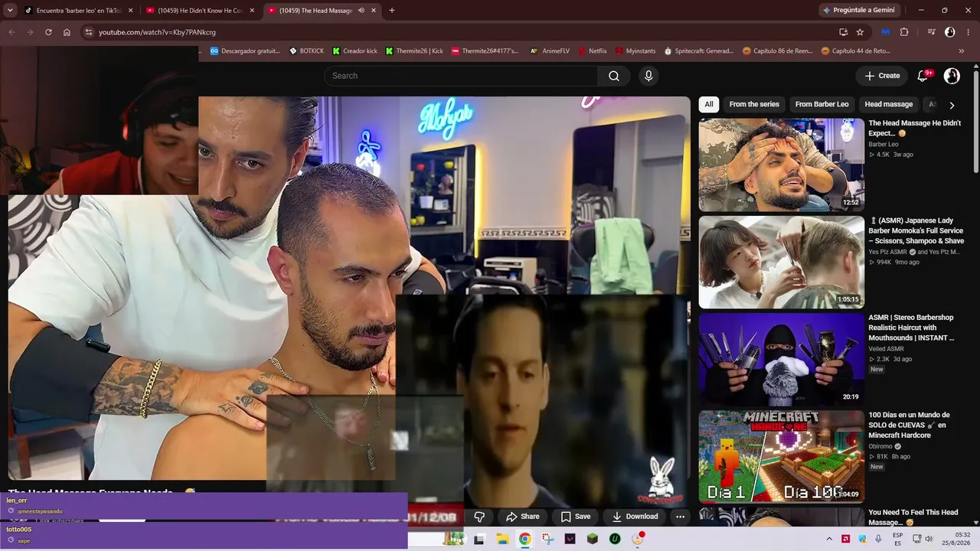Open the Chrome profile avatar

point(950,32)
